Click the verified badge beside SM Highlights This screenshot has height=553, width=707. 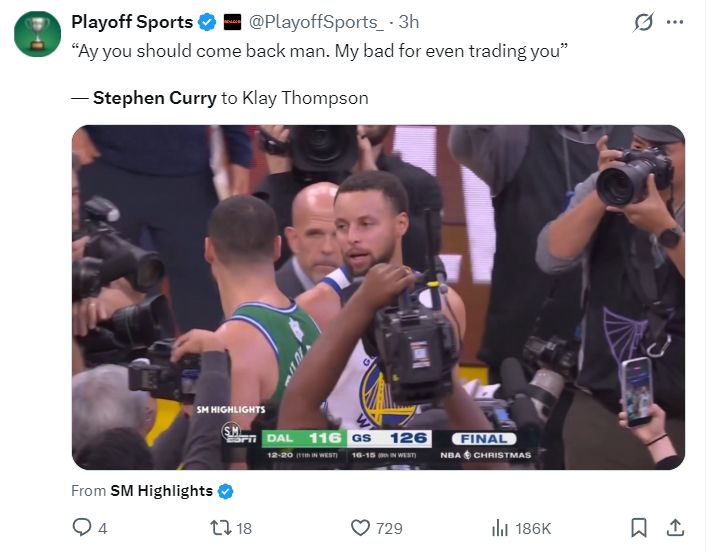pos(225,490)
